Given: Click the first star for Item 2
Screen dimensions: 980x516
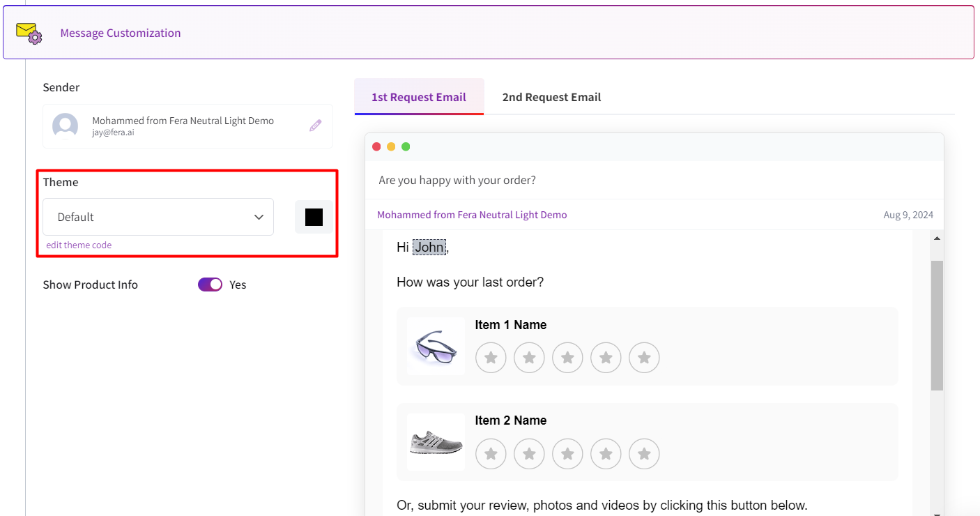Looking at the screenshot, I should (491, 454).
